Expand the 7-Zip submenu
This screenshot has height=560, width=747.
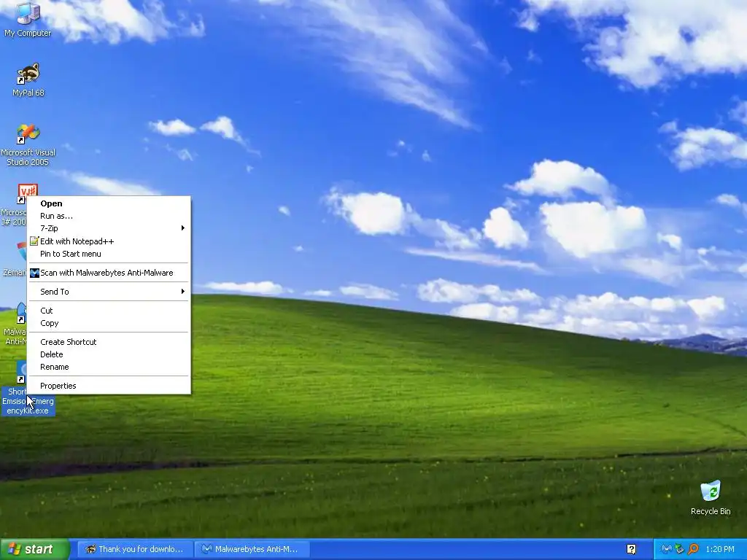click(109, 228)
